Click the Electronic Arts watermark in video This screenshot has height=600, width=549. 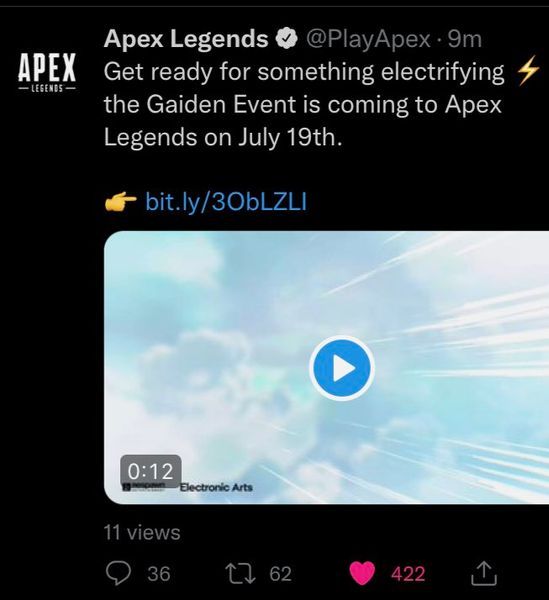click(x=216, y=488)
